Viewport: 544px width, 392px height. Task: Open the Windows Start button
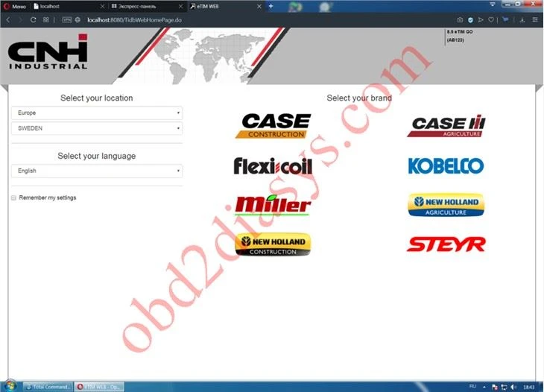(10, 386)
